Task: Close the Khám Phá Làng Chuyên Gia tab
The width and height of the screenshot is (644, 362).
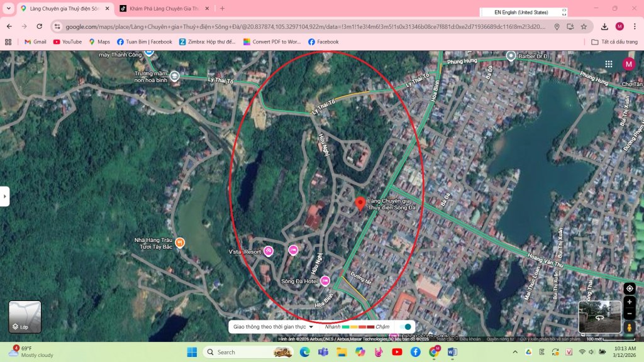Action: click(207, 8)
